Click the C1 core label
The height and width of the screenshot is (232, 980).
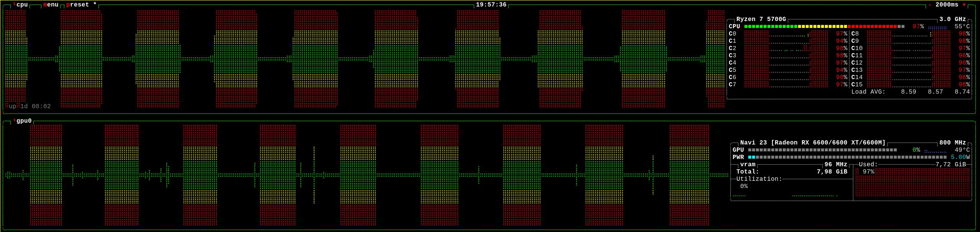(733, 41)
